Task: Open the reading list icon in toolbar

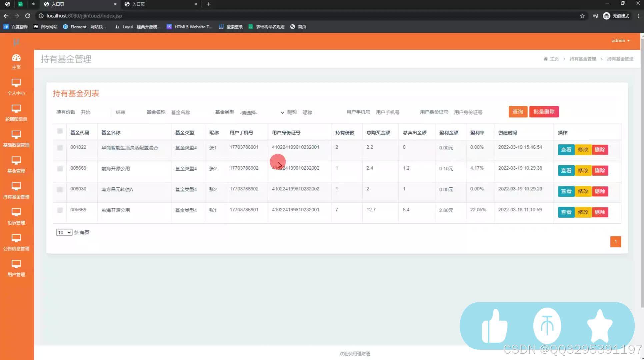Action: tap(595, 16)
